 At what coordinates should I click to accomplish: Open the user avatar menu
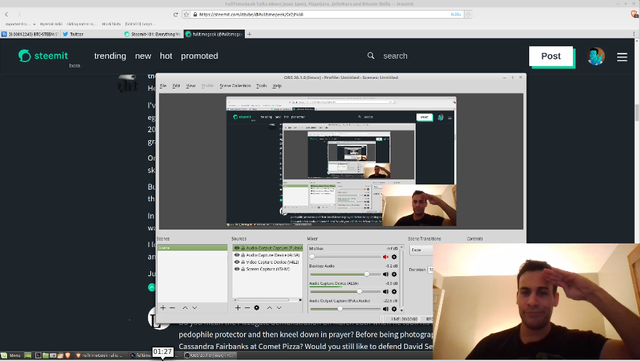(596, 56)
